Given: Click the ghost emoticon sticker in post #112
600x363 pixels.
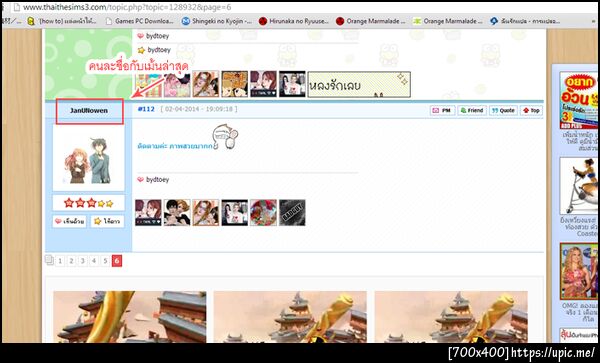Looking at the screenshot, I should [x=225, y=137].
